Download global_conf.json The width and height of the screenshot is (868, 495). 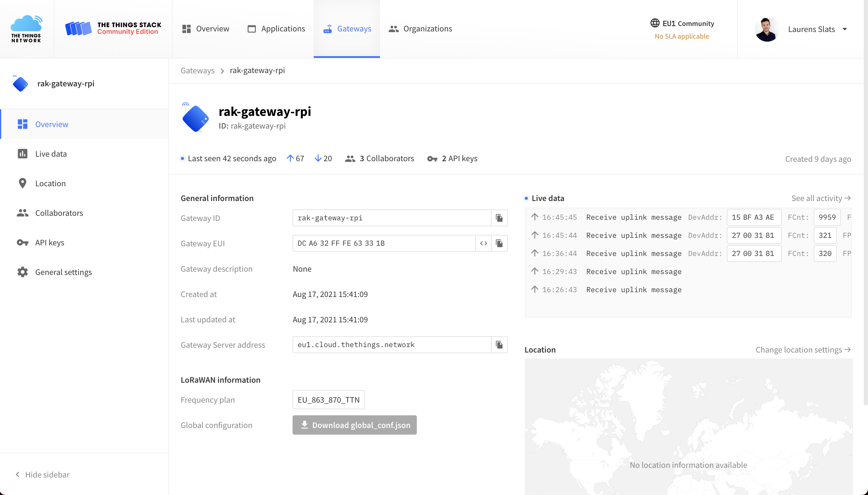pyautogui.click(x=354, y=425)
